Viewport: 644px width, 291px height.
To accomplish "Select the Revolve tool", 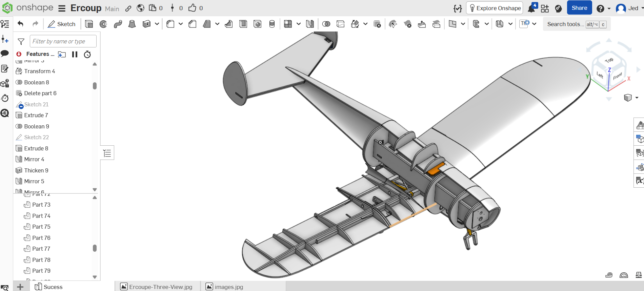I will point(103,24).
